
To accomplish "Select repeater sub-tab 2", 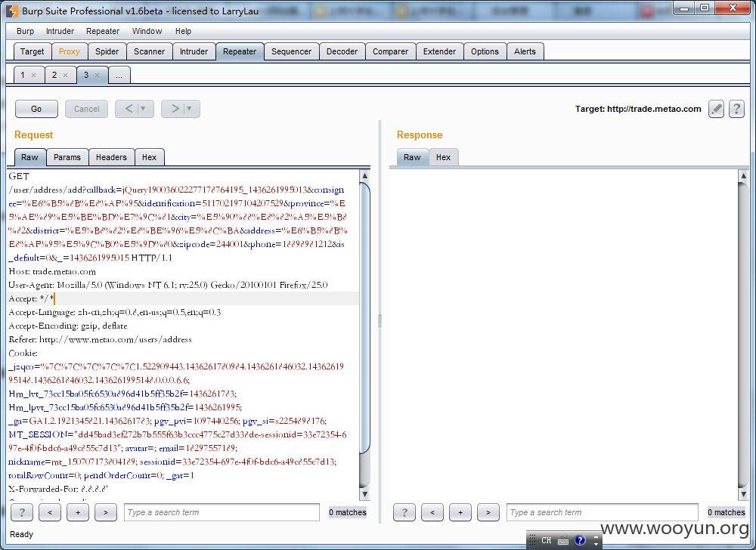I will 54,75.
